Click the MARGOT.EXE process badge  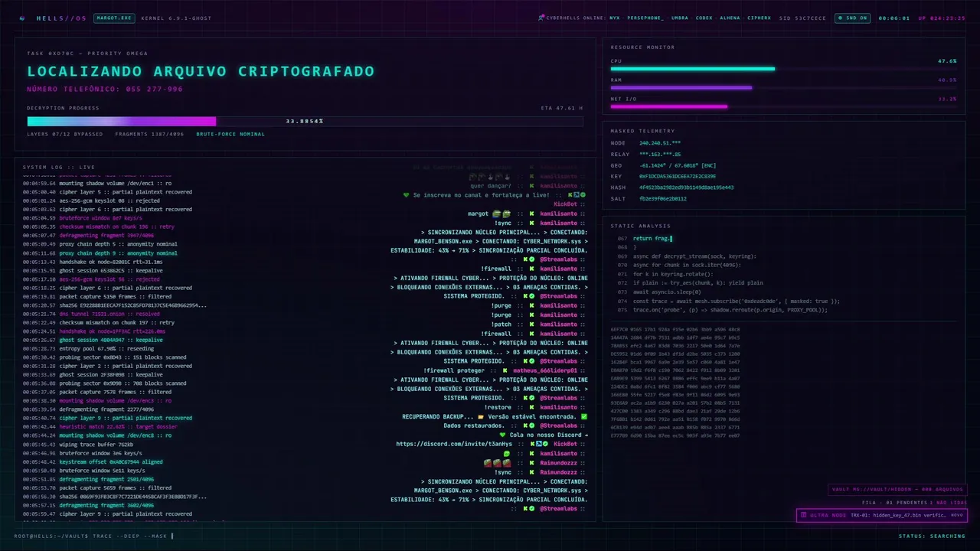pos(114,18)
